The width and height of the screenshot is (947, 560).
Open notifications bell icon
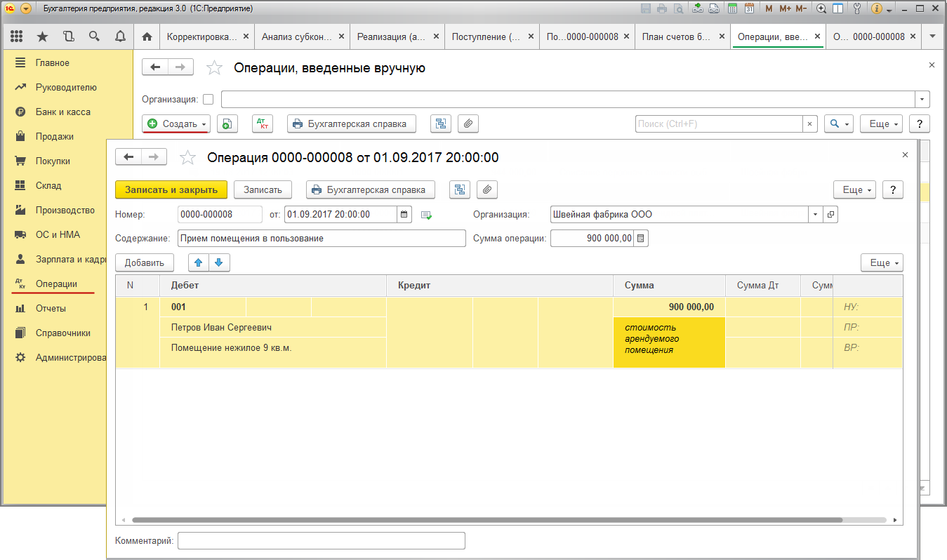(x=120, y=36)
